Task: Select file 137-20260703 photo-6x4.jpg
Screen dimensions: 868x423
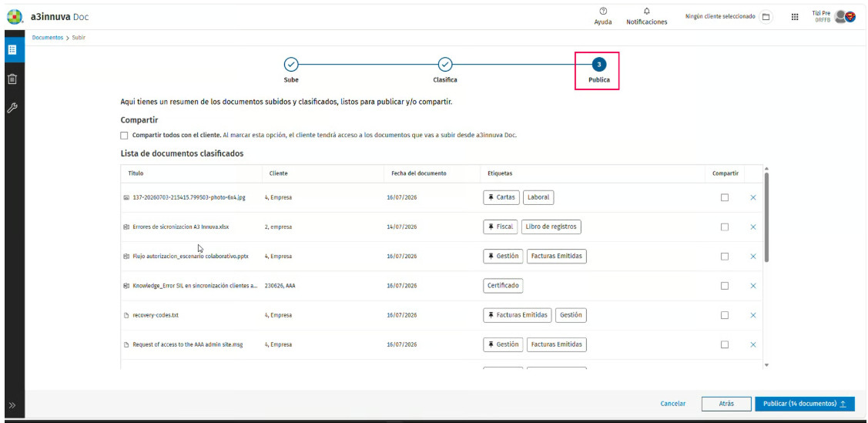Action: tap(189, 198)
